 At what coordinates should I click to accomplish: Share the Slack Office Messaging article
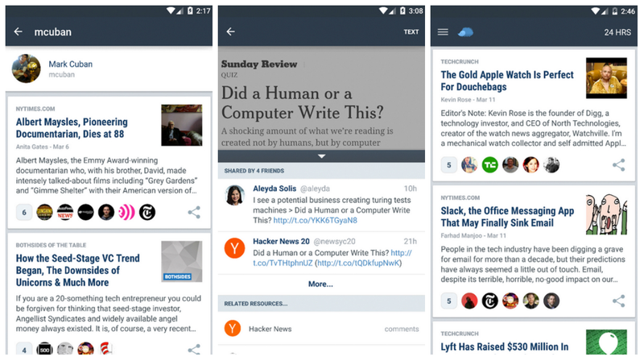click(x=619, y=301)
